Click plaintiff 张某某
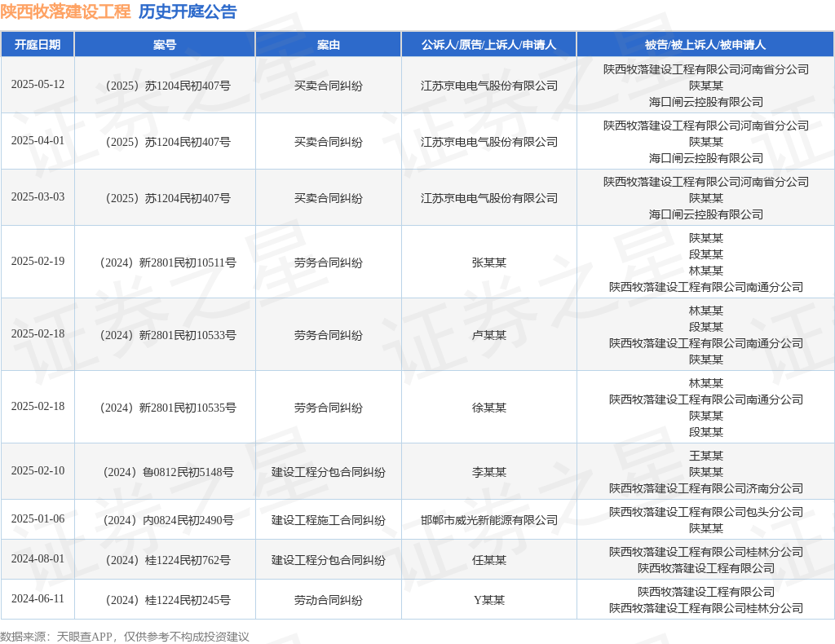The height and width of the screenshot is (644, 835). point(489,262)
